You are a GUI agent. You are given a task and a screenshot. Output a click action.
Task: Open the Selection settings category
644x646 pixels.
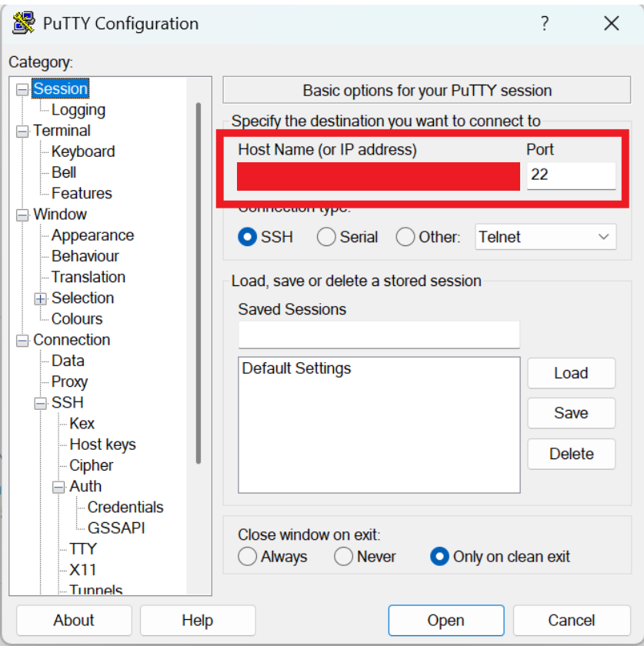point(83,298)
